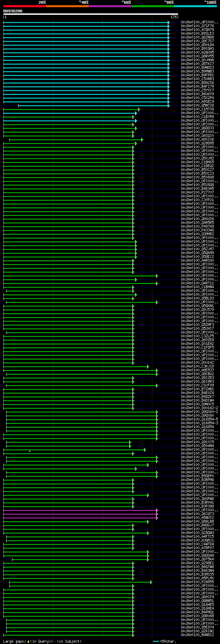Screen dimensions: 220x644
Task: Select the UniRef100_Q6ZND8 label
Action: (197, 37)
